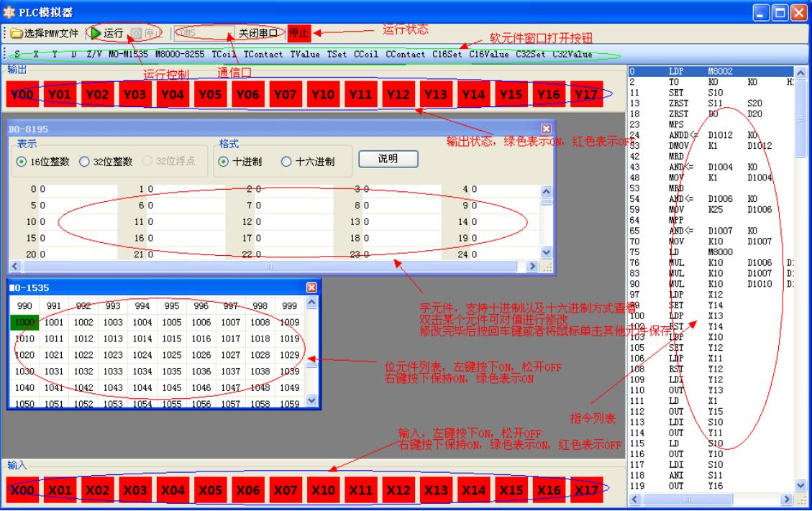Toggle input X03 on
Viewport: 812px width, 511px height.
[x=134, y=489]
